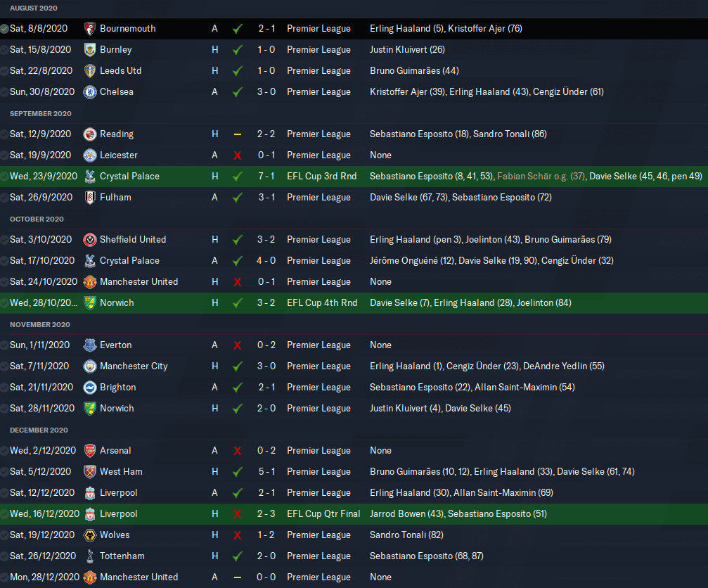Click the Manchester City crest icon

tap(90, 366)
